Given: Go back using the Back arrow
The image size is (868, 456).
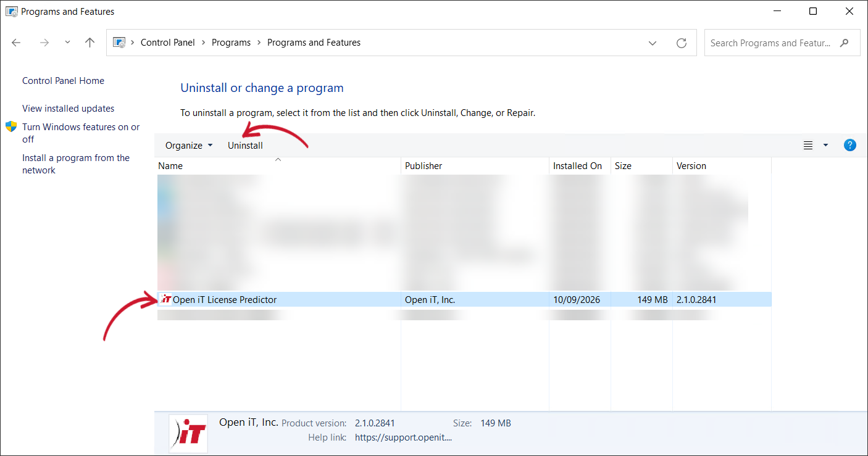Looking at the screenshot, I should click(x=17, y=43).
